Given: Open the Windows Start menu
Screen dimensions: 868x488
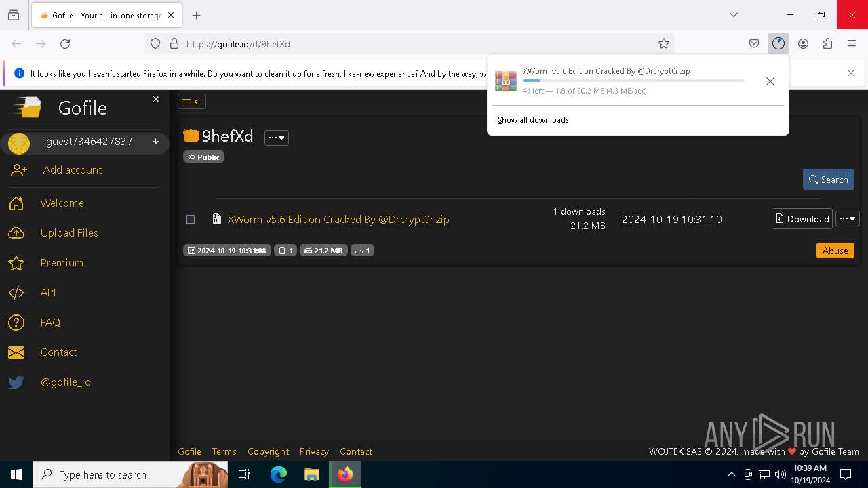Looking at the screenshot, I should pos(16,474).
